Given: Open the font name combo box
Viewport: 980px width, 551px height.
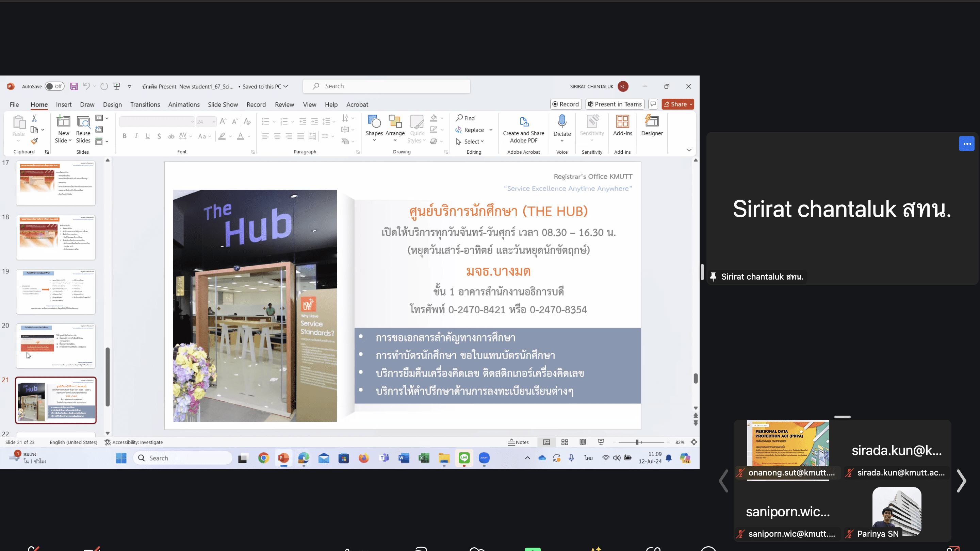Looking at the screenshot, I should (x=157, y=122).
